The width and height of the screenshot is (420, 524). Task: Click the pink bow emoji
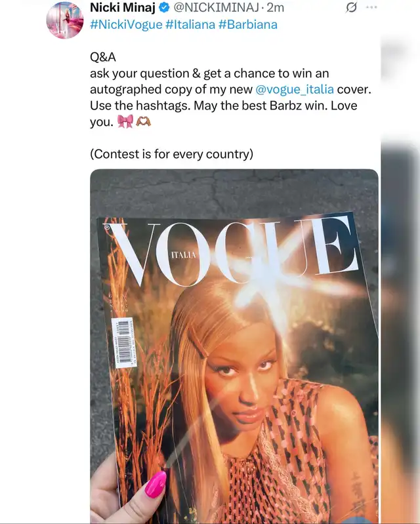point(125,121)
